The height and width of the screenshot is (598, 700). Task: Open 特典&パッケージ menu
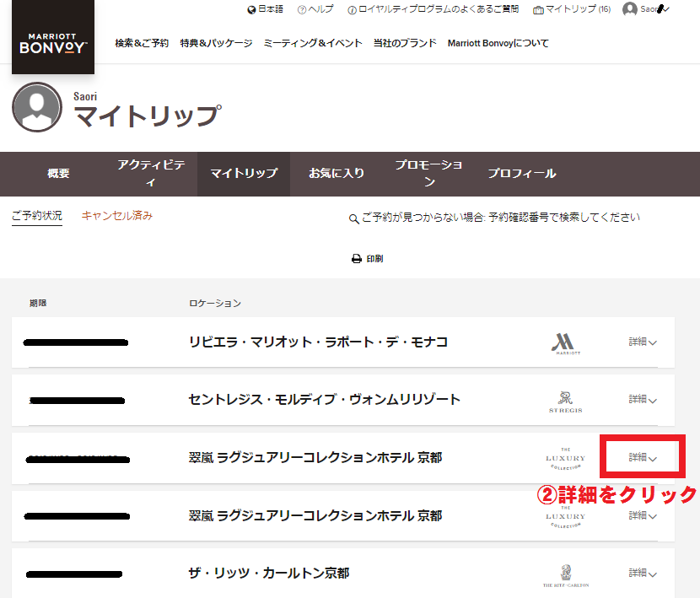216,43
